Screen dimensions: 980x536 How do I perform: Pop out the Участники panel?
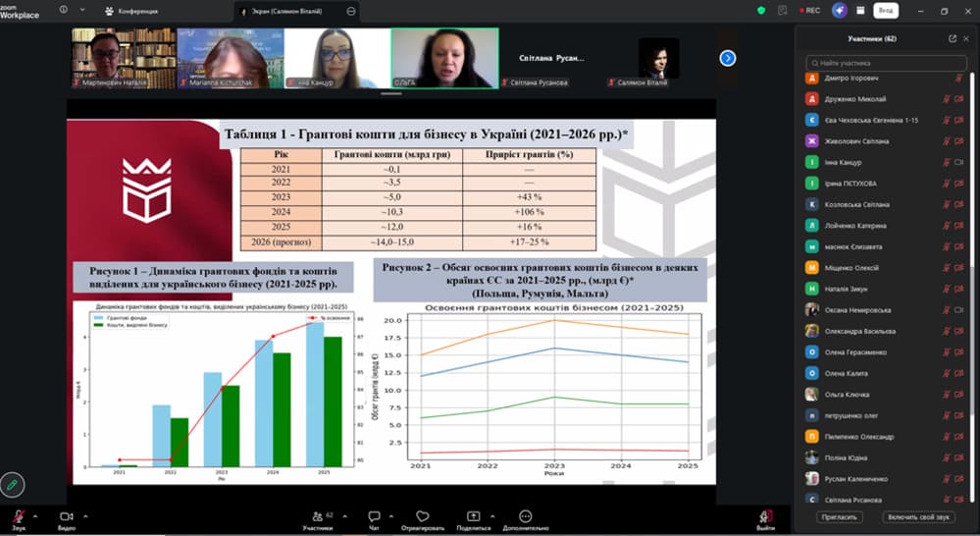(953, 38)
